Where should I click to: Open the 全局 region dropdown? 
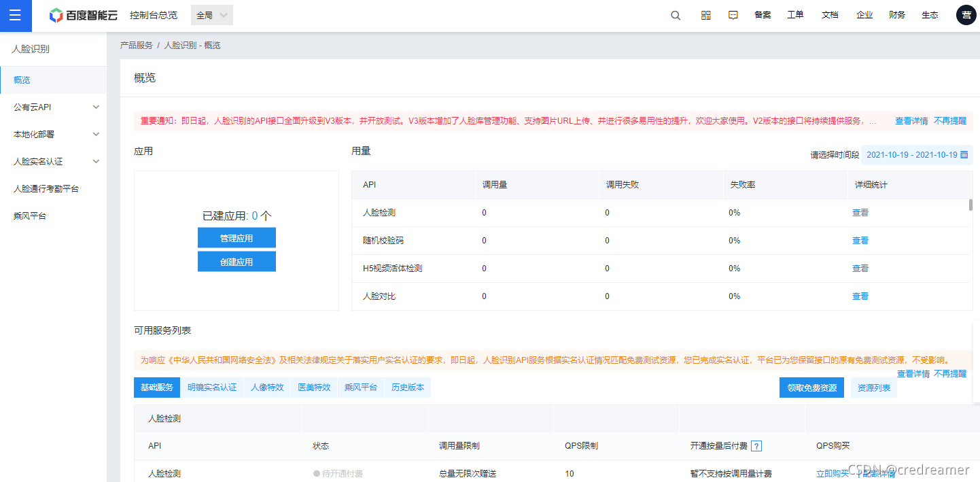[212, 15]
